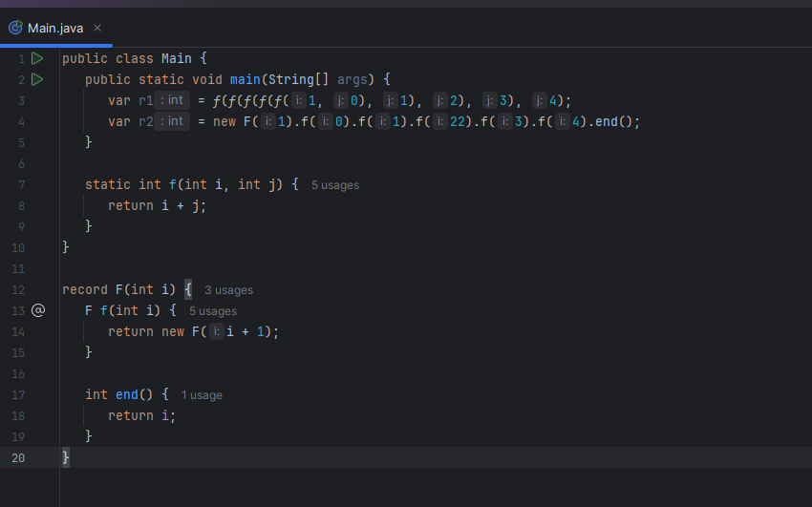Switch to the Main.java tab
Image resolution: width=812 pixels, height=507 pixels.
[55, 28]
